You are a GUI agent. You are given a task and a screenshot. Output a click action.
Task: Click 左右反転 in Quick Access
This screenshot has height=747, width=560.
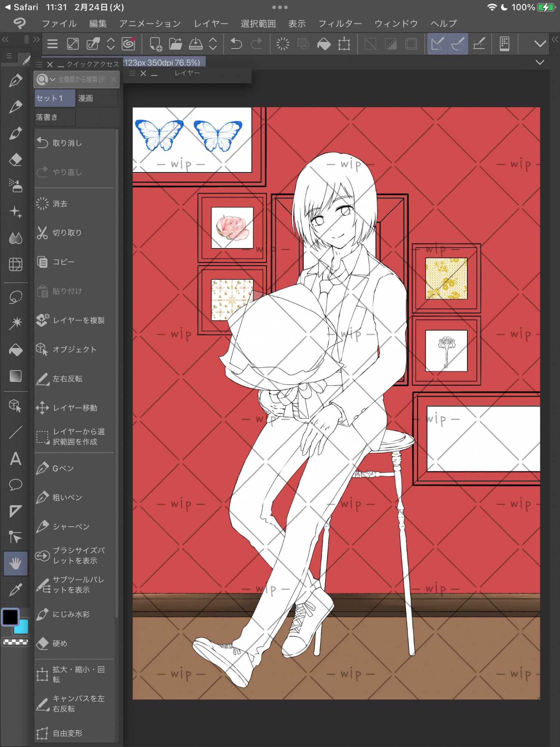pos(67,379)
